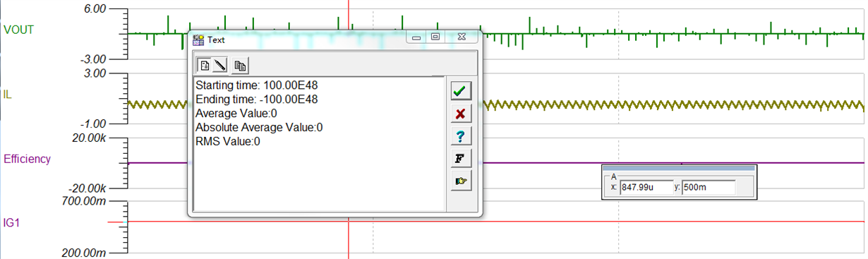Viewport: 868px width, 259px height.
Task: Select the VOUT curve label
Action: pos(19,30)
